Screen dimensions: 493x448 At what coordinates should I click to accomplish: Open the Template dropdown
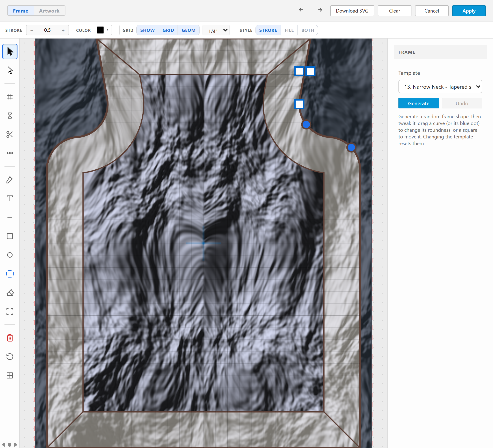point(440,87)
